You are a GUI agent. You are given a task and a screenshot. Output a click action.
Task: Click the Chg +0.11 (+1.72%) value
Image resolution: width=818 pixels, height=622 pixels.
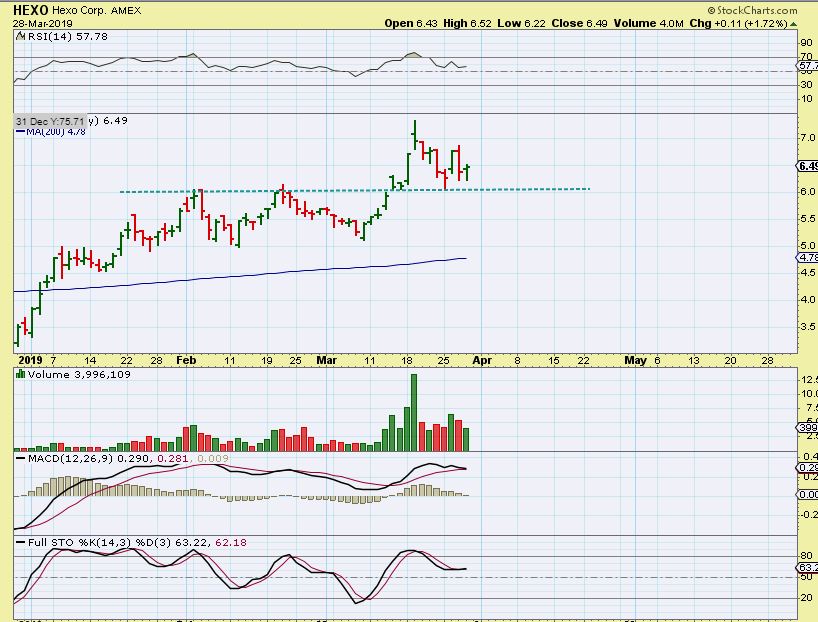(738, 23)
